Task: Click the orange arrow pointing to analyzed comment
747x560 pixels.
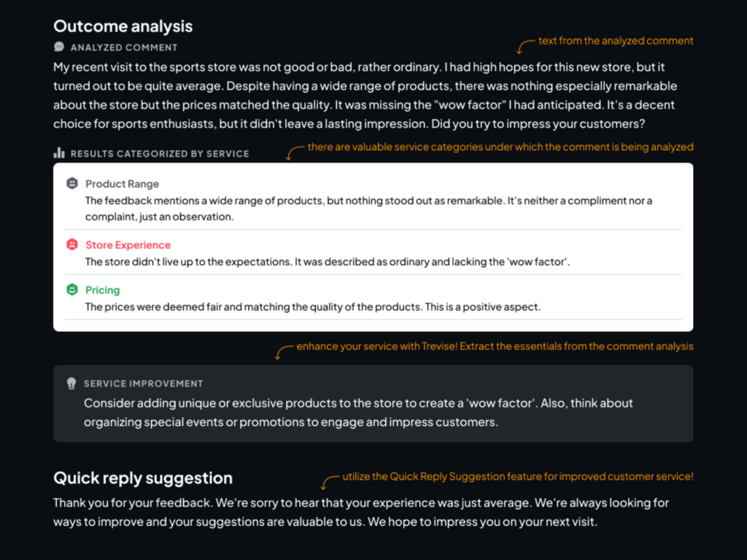Action: coord(524,47)
